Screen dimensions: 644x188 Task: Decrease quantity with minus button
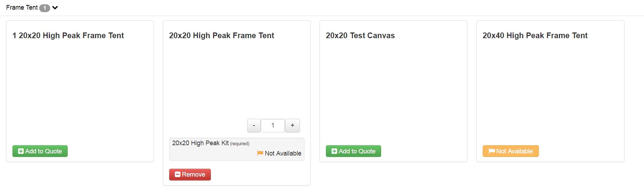[x=254, y=126]
